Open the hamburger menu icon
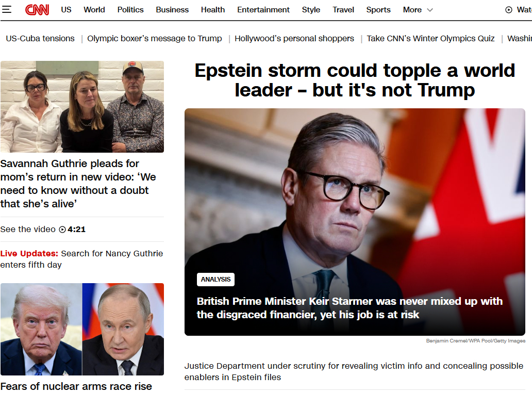This screenshot has height=393, width=532. point(7,9)
